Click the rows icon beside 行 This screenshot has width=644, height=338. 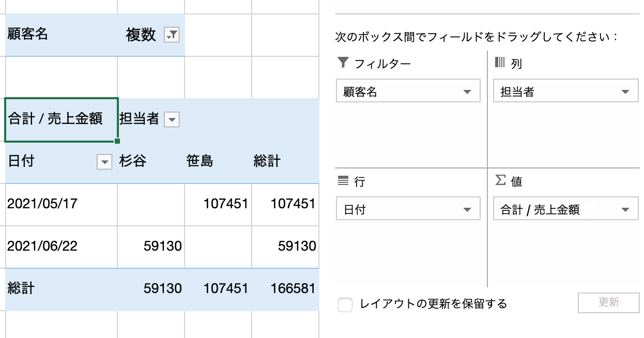point(343,180)
